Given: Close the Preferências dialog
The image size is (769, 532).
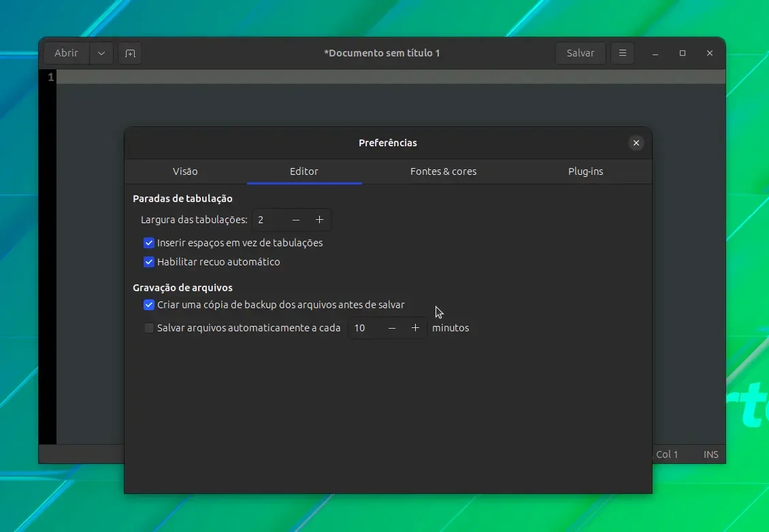Looking at the screenshot, I should pos(636,143).
